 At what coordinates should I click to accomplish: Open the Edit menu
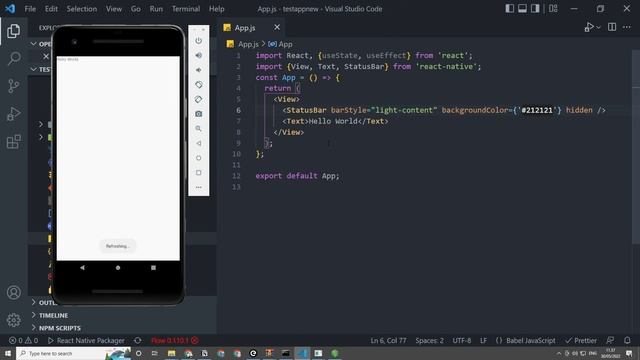tap(51, 9)
